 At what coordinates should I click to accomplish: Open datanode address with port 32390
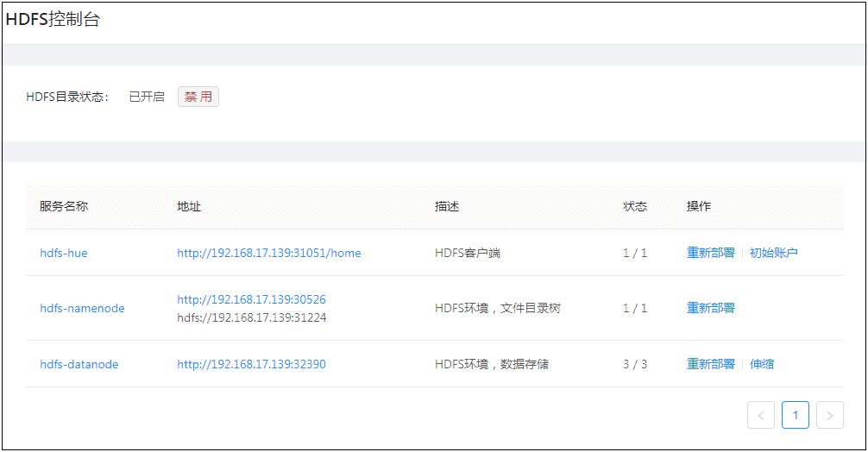click(x=251, y=364)
